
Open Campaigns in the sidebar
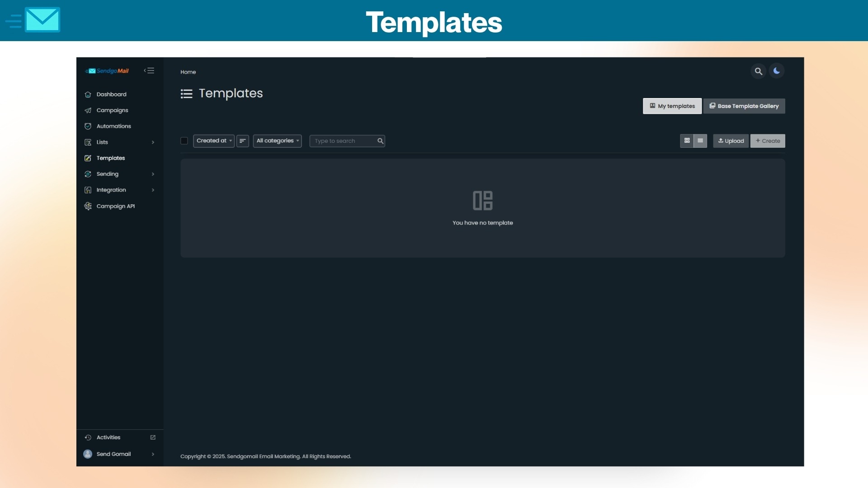[112, 110]
